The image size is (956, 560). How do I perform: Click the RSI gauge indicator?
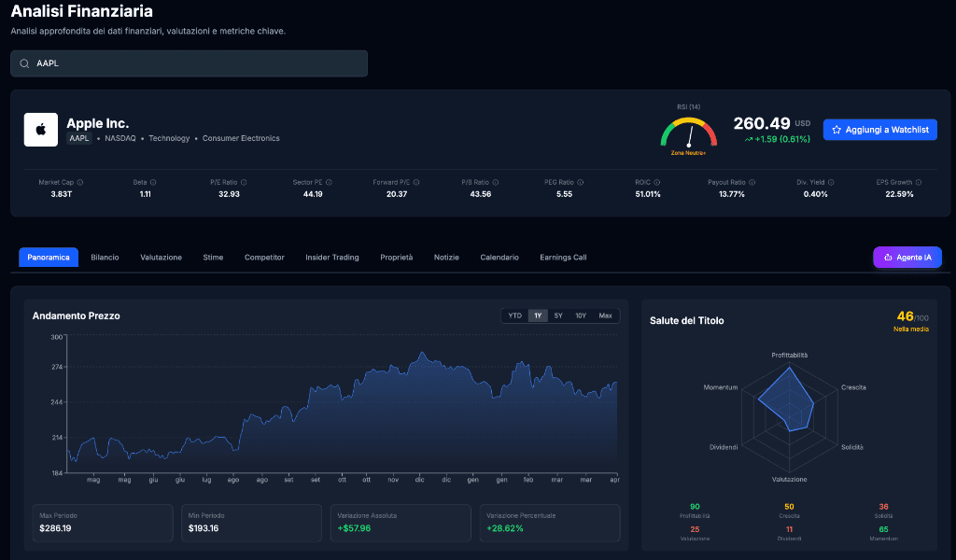coord(688,133)
